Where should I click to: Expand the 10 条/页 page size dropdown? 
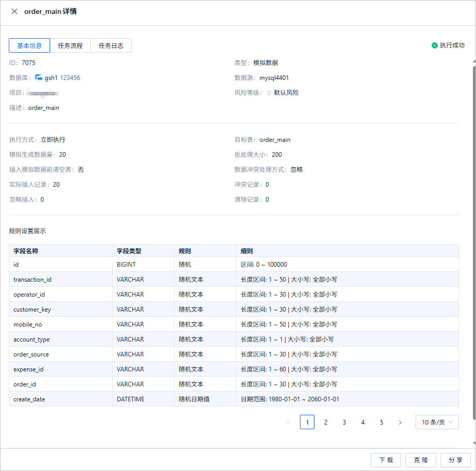[437, 422]
